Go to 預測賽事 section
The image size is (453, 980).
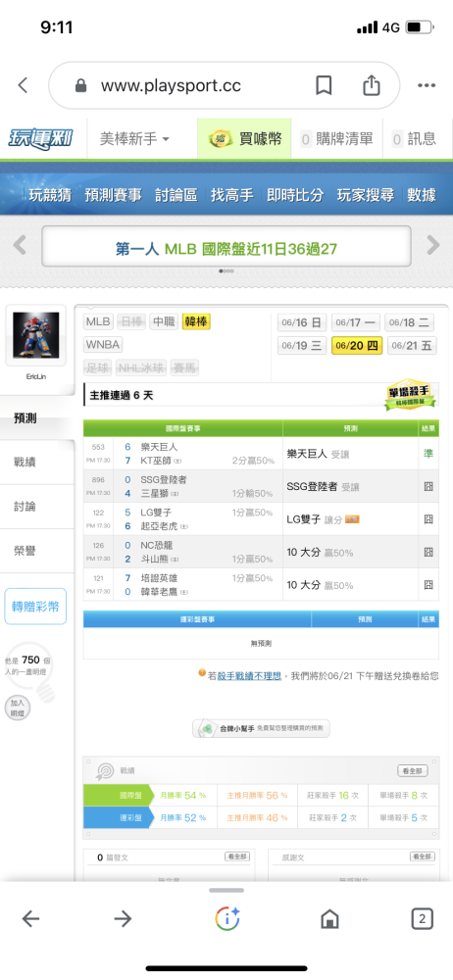[x=114, y=195]
